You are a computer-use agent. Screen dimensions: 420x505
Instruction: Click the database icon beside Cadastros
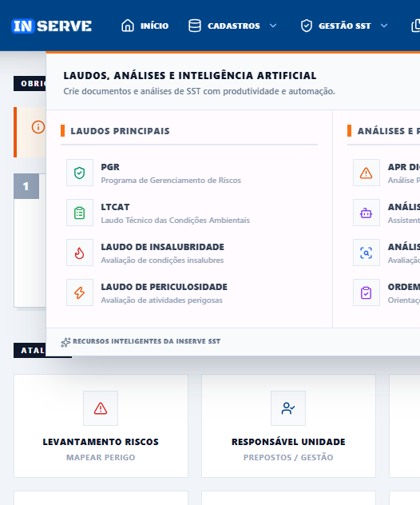[x=194, y=26]
